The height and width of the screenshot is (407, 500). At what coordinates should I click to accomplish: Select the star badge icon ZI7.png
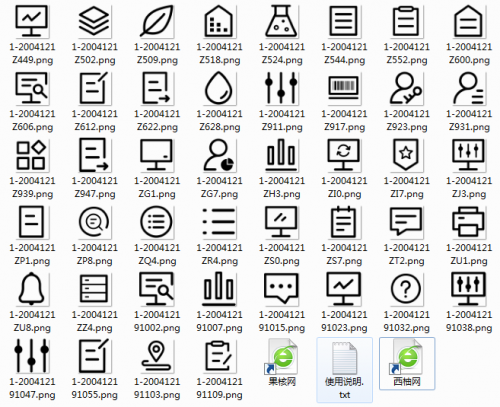(x=406, y=155)
